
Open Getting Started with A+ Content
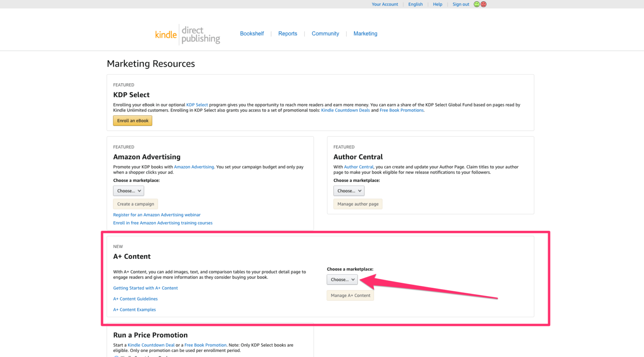coord(145,288)
